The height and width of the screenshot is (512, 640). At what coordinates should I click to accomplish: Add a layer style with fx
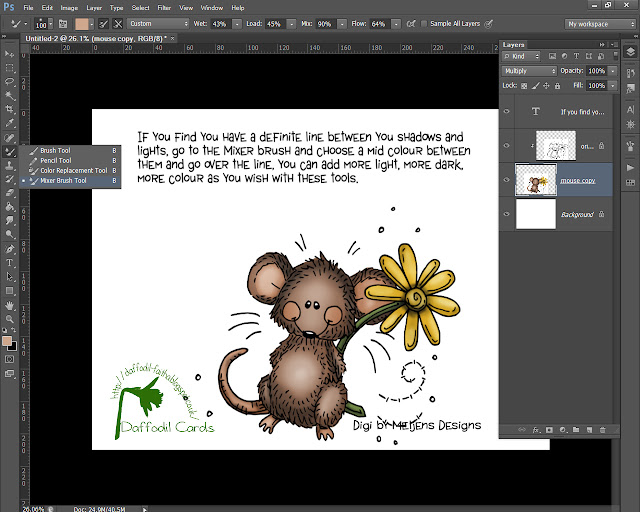pos(536,430)
